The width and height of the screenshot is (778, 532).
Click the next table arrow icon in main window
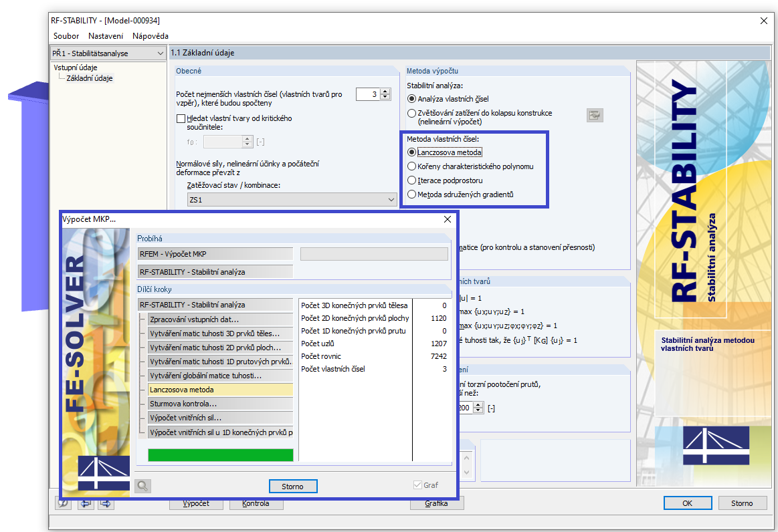pyautogui.click(x=106, y=504)
